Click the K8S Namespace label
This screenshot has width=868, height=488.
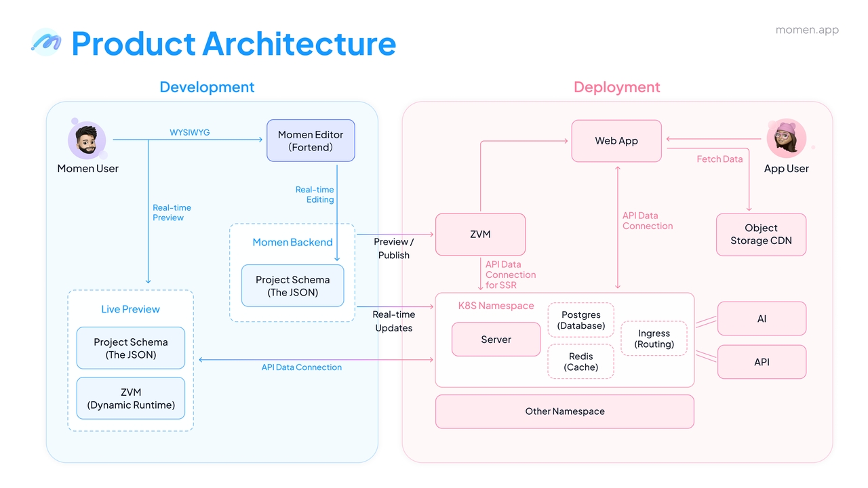496,306
